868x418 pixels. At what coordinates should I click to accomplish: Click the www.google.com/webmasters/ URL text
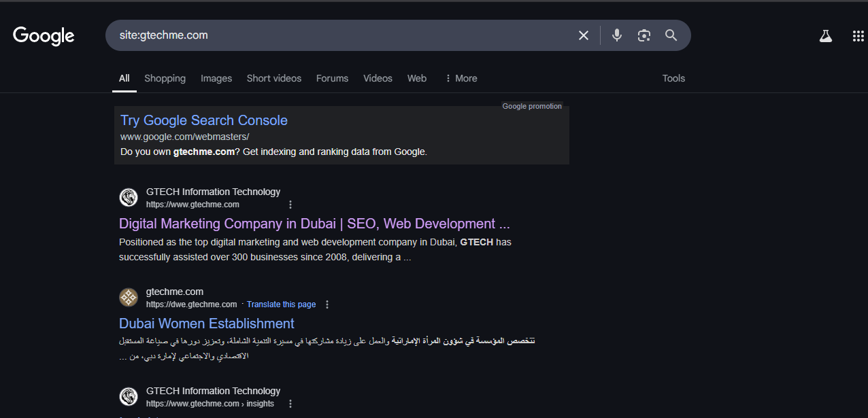[x=185, y=137]
